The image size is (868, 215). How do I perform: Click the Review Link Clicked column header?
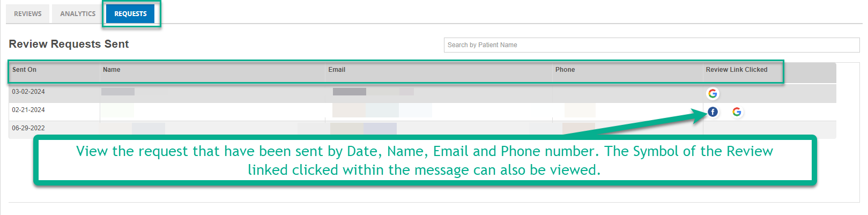(x=737, y=70)
